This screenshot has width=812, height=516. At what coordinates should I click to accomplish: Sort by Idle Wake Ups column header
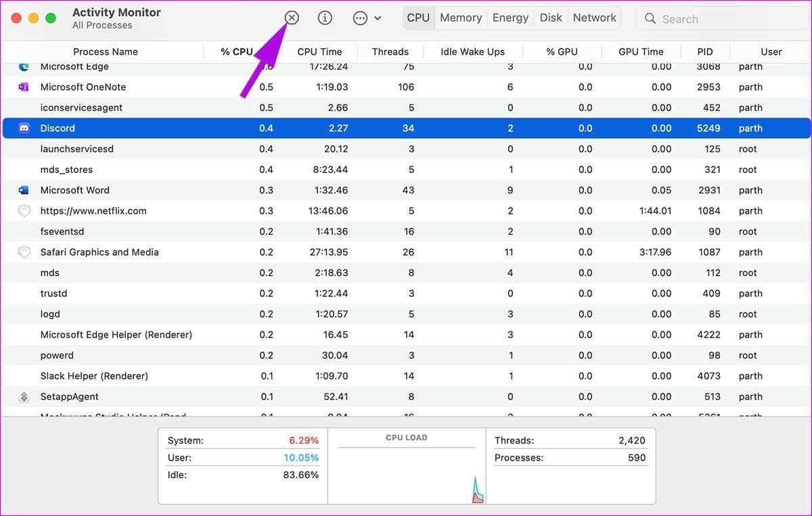pyautogui.click(x=472, y=51)
